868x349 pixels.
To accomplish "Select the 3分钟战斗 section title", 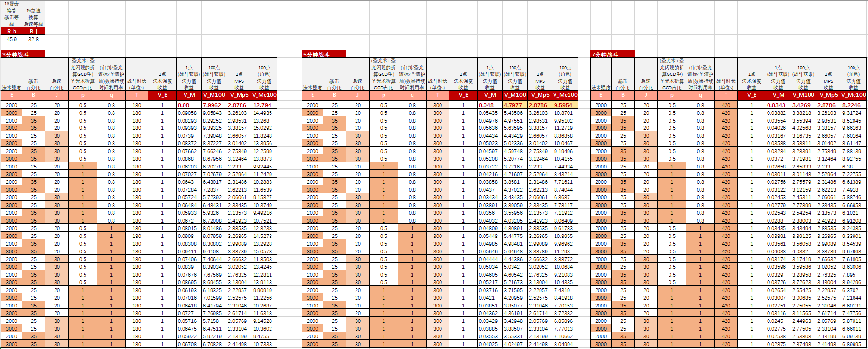I will (x=23, y=55).
